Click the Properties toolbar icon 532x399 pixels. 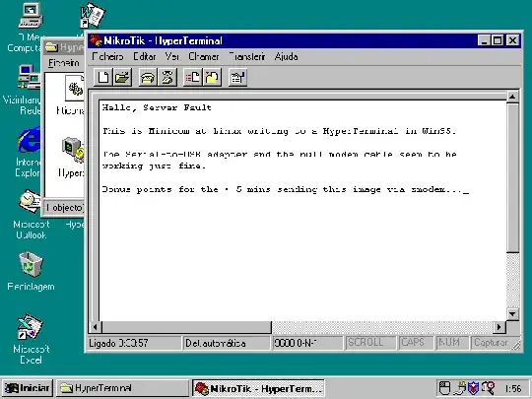[x=237, y=78]
